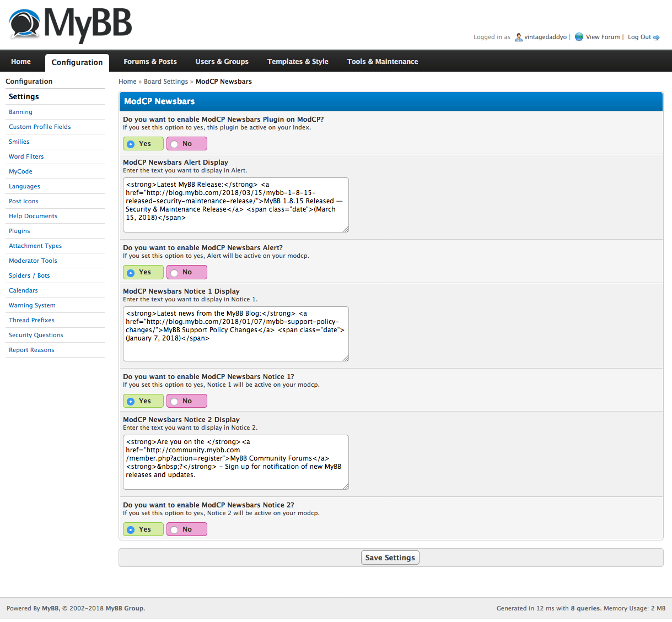Open Warning System in the sidebar

click(x=32, y=305)
